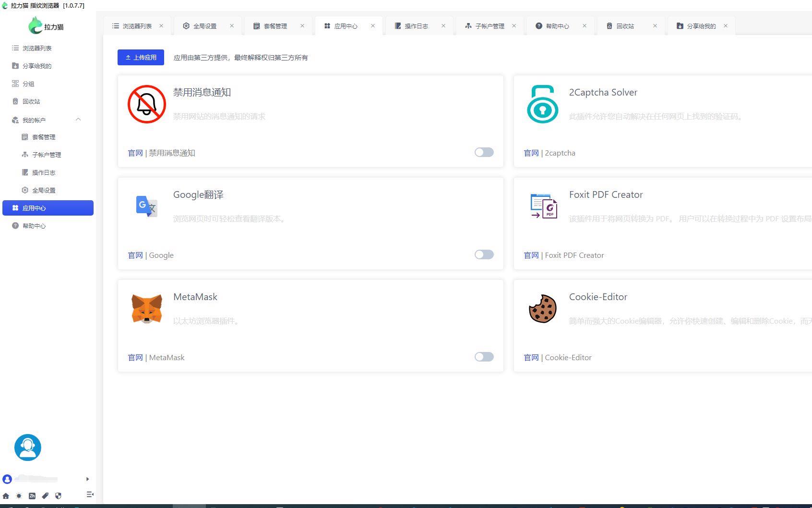Click the blue user avatar icon
This screenshot has width=812, height=508.
tap(7, 479)
